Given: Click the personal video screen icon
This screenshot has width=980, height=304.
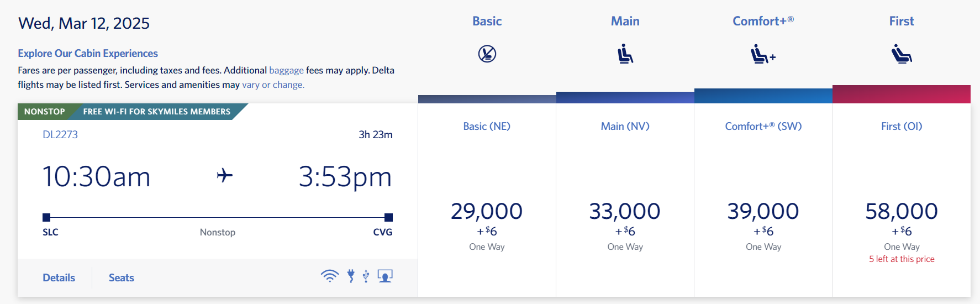Looking at the screenshot, I should click(385, 276).
